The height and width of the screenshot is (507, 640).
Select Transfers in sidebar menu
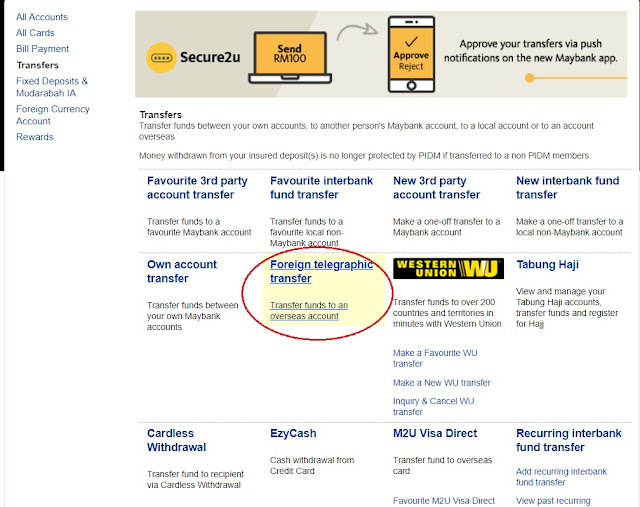click(38, 65)
